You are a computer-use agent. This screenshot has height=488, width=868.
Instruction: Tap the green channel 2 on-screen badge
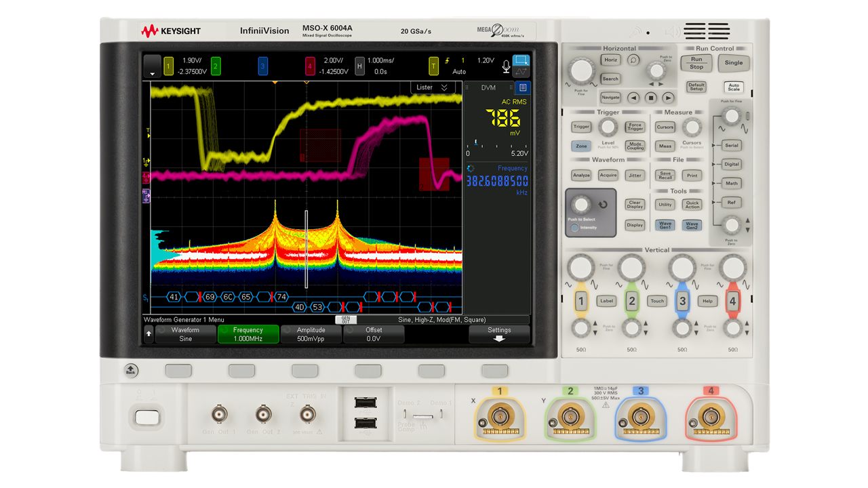click(x=216, y=66)
